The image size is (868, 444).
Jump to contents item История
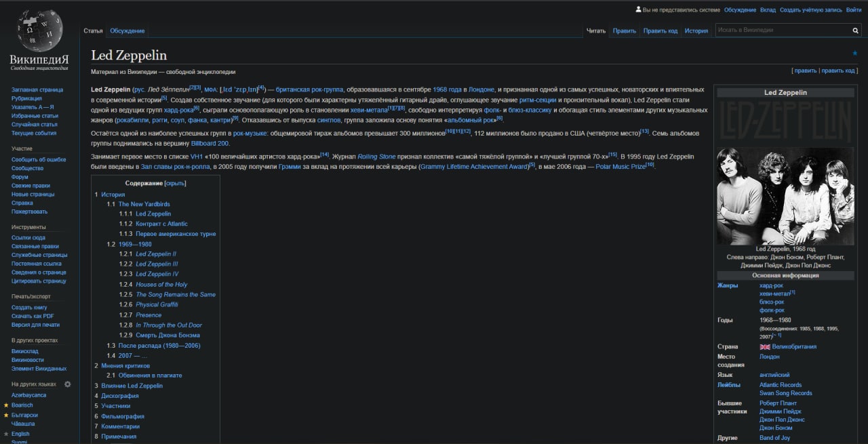click(113, 195)
